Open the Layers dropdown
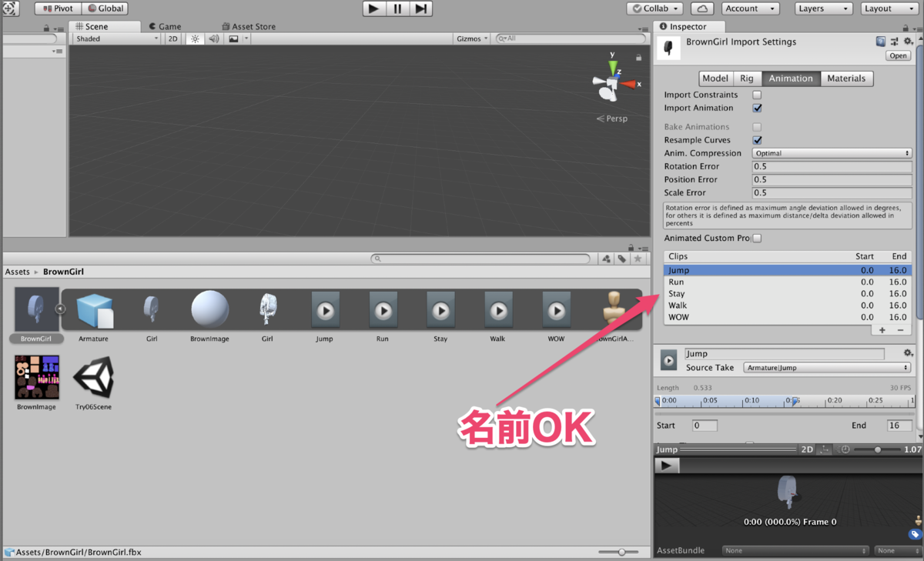The width and height of the screenshot is (924, 561). click(823, 8)
